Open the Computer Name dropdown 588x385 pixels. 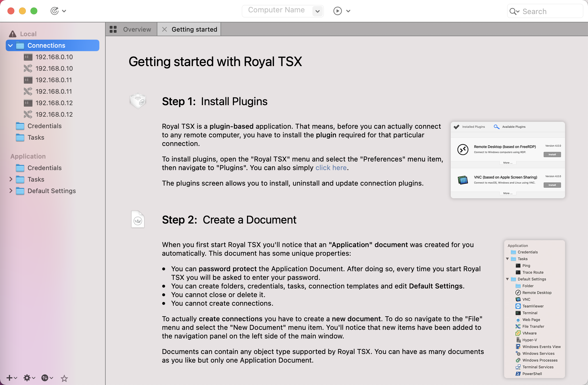tap(317, 11)
